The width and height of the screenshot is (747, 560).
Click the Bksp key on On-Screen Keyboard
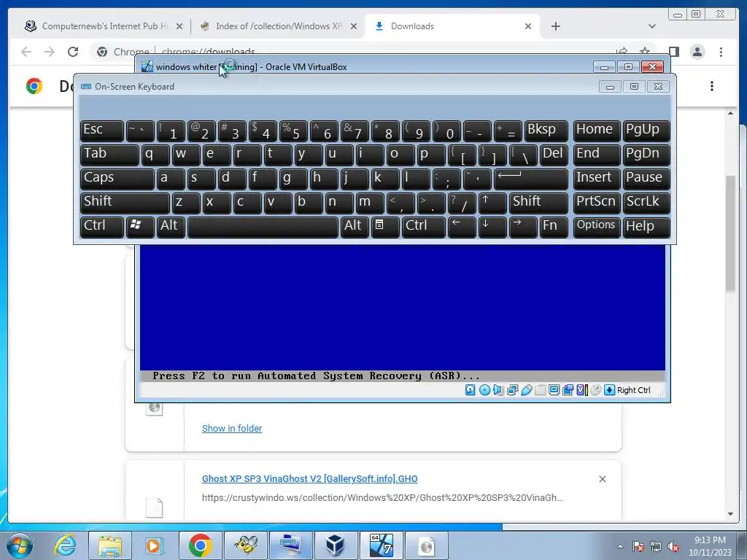click(x=546, y=131)
